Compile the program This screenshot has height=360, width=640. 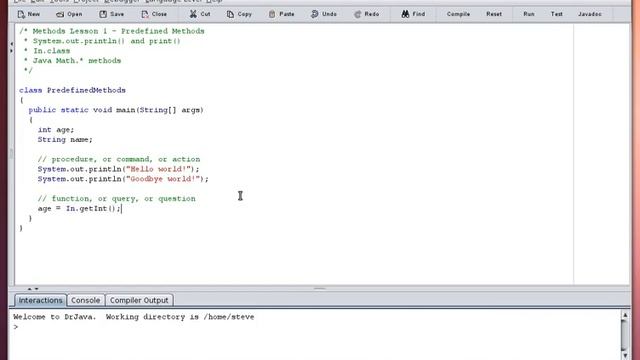[458, 14]
